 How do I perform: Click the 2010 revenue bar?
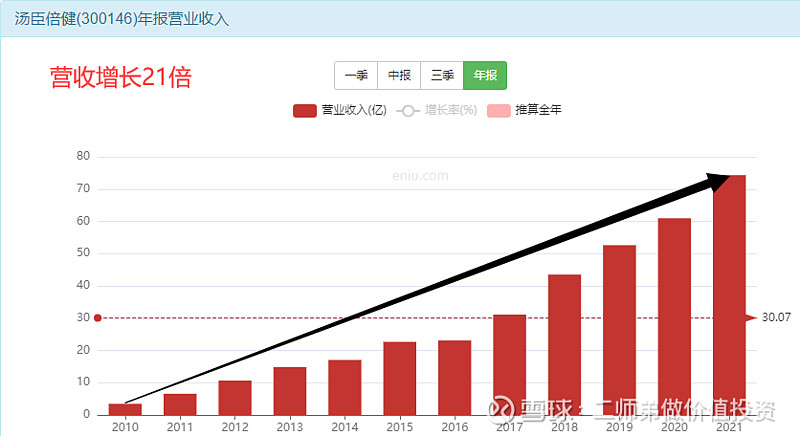125,409
